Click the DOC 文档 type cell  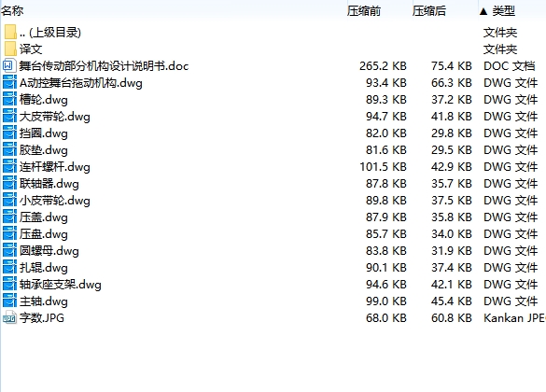(509, 65)
